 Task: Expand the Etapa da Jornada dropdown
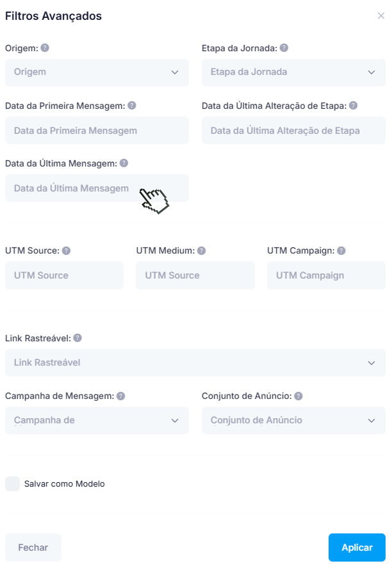coord(293,72)
